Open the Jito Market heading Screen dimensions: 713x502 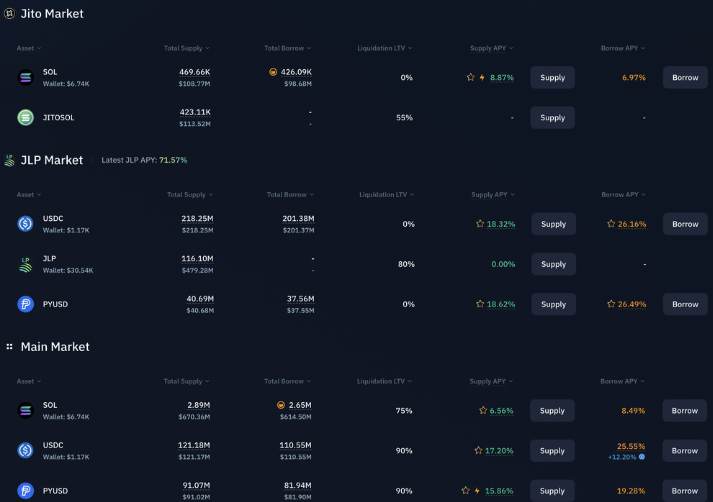(52, 14)
